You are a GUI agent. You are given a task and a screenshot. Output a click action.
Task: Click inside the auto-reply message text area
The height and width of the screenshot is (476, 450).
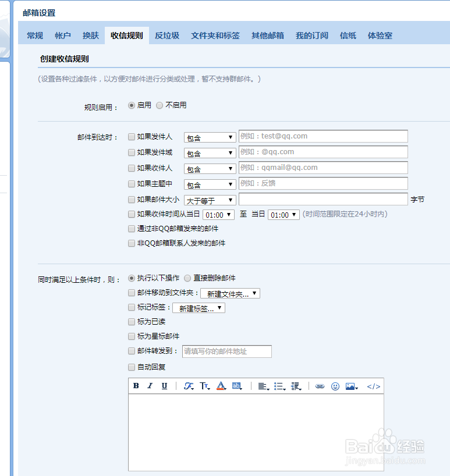[x=256, y=432]
